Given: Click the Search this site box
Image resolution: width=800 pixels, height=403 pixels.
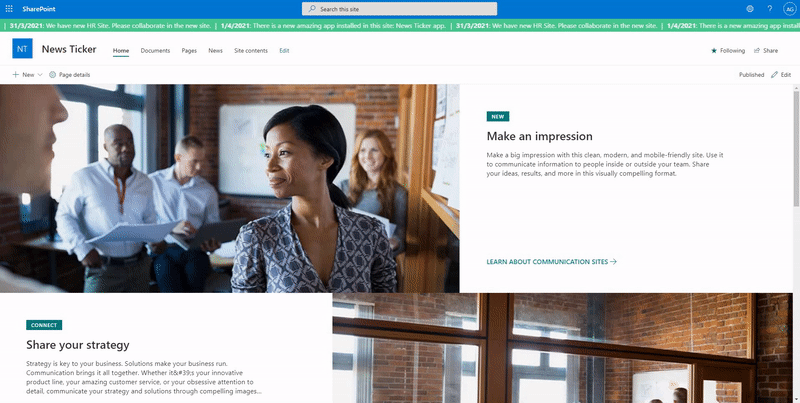Looking at the screenshot, I should click(x=400, y=8).
